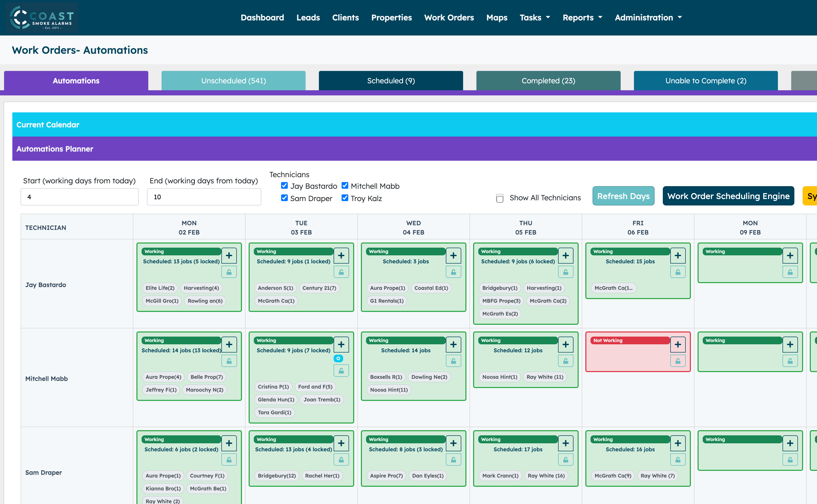Viewport: 817px width, 504px height.
Task: Click lock icon in Mitchell Mabb Wednesday 04 Feb
Action: click(453, 361)
